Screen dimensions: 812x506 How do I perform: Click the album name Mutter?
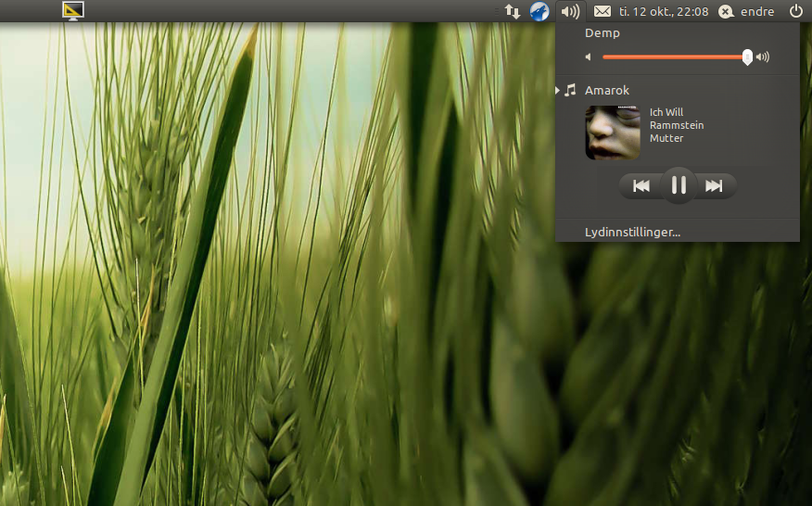click(x=666, y=138)
